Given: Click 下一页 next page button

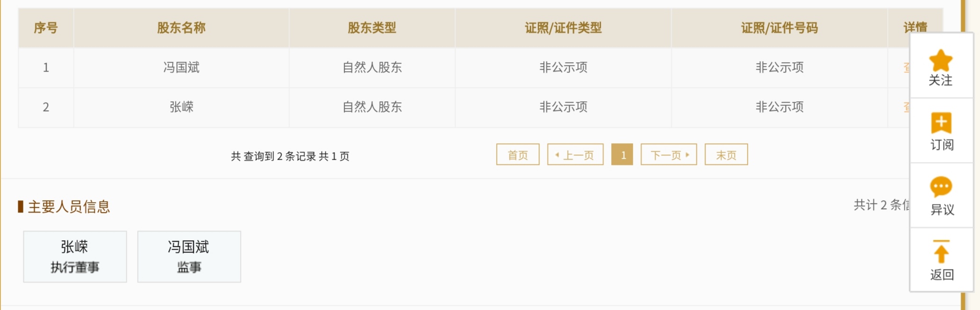Looking at the screenshot, I should pos(668,155).
